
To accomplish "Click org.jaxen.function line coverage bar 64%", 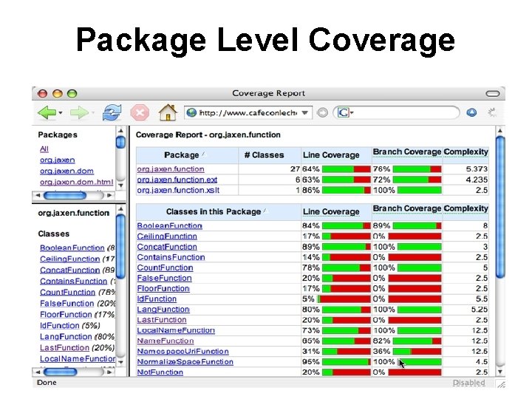I will pyautogui.click(x=346, y=169).
